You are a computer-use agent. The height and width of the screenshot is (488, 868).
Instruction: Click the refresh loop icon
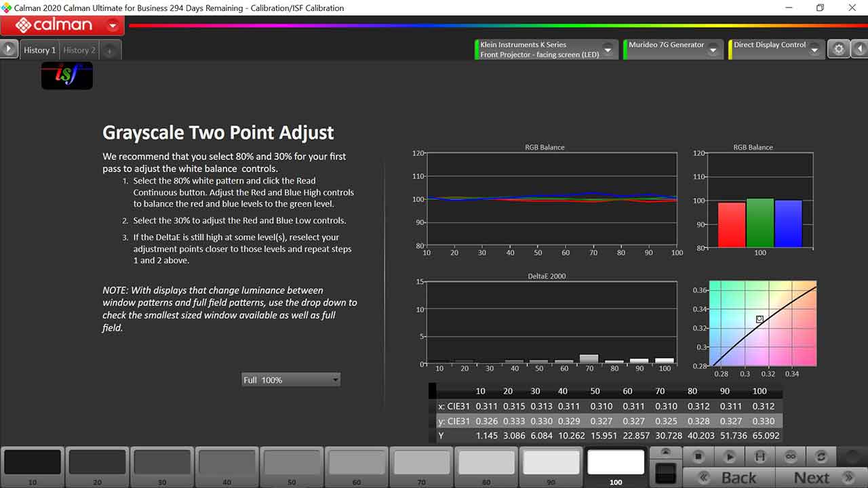click(x=821, y=457)
